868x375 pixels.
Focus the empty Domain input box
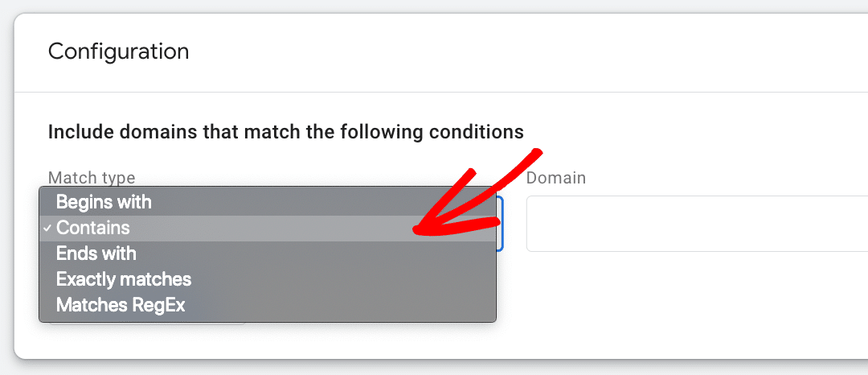point(696,224)
